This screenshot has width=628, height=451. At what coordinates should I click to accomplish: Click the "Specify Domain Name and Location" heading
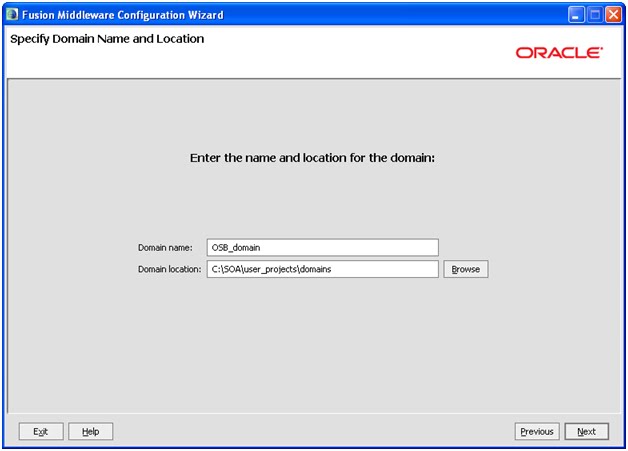pos(107,39)
